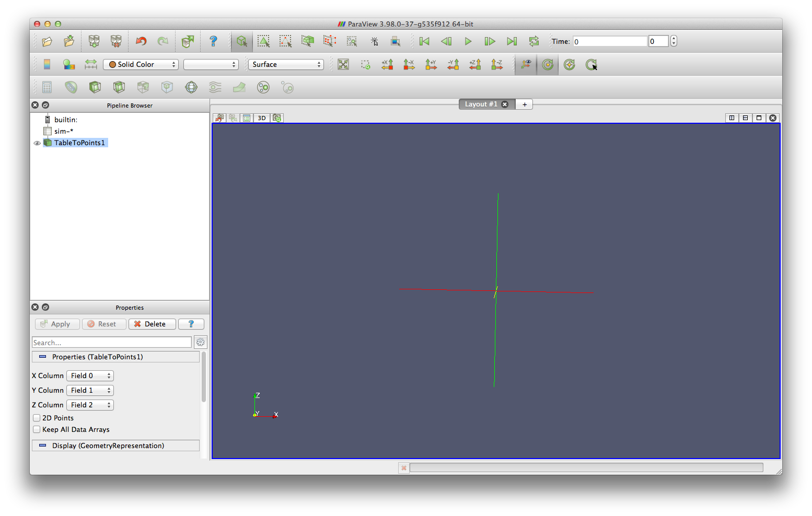Toggle the orientation axes visibility icon
812x516 pixels.
526,64
